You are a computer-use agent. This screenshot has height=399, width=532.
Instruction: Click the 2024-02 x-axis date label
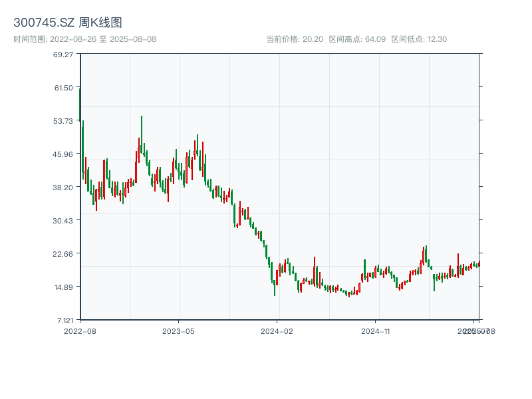tap(277, 331)
